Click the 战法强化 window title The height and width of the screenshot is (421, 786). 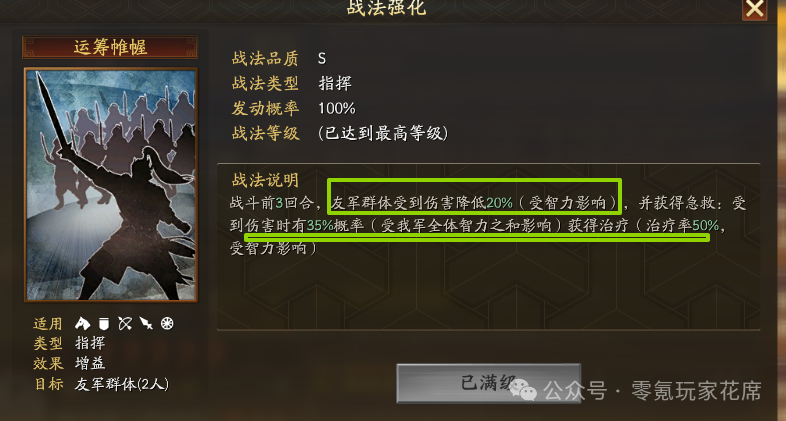point(386,8)
